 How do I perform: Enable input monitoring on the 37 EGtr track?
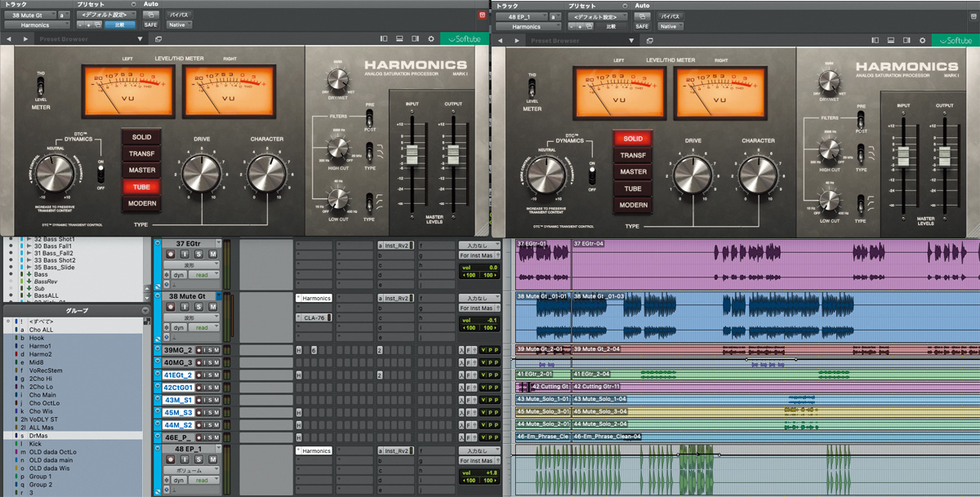click(185, 255)
